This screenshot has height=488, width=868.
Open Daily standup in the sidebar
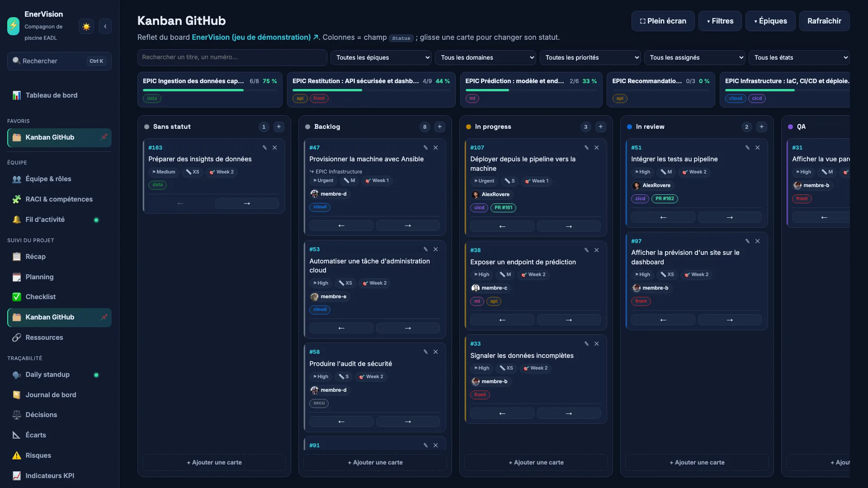pos(59,375)
